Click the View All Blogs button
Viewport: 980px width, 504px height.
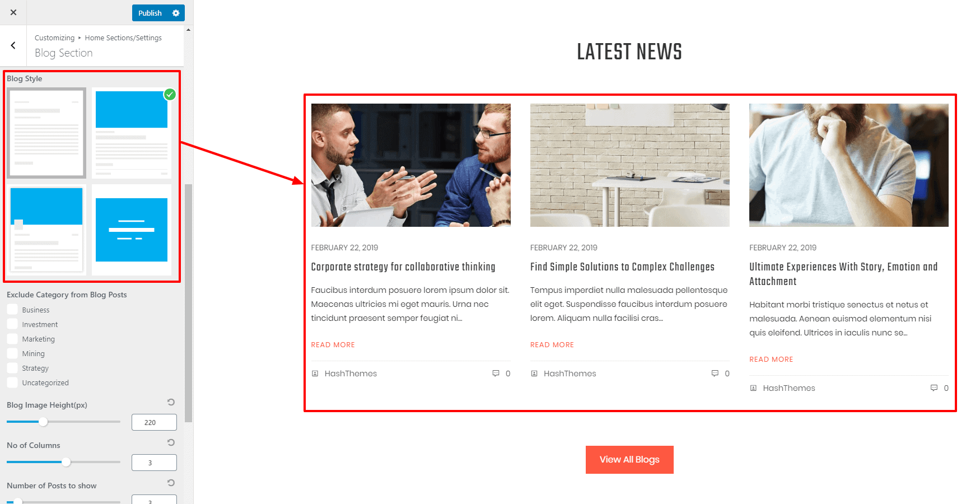pyautogui.click(x=629, y=460)
